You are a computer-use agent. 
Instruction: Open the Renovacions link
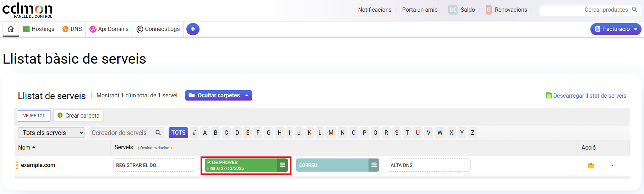(511, 10)
